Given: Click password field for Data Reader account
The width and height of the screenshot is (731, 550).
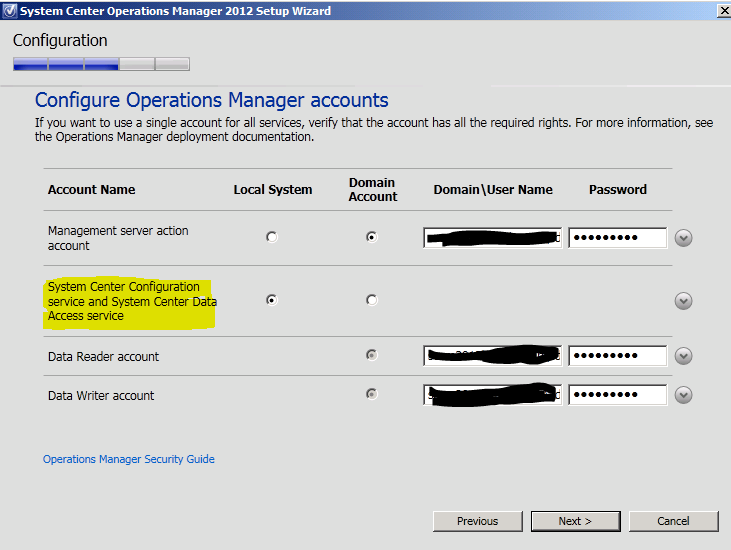Looking at the screenshot, I should pos(618,356).
